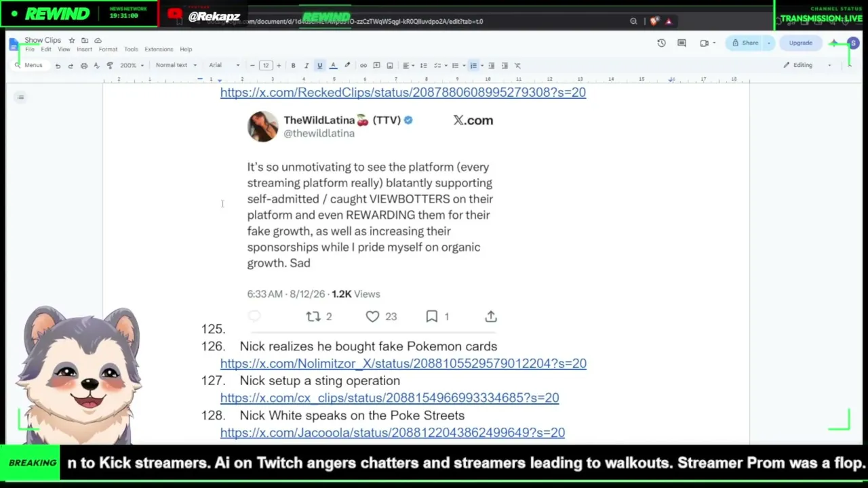Open the Normal text style dropdown

176,66
